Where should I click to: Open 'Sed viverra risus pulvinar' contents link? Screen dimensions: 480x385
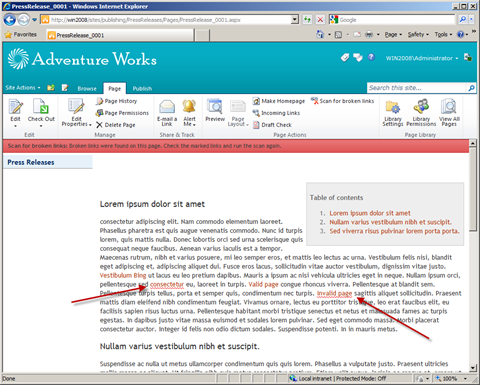point(394,231)
